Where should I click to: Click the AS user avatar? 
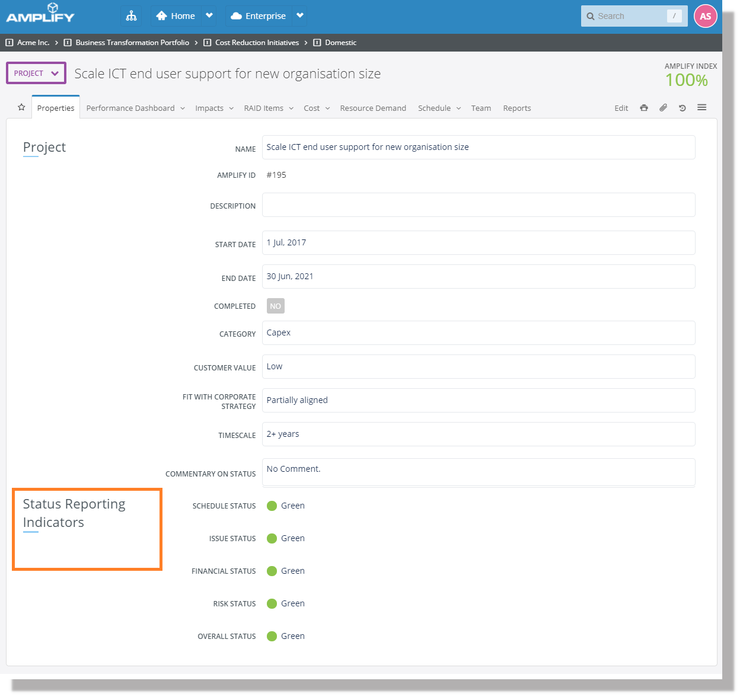pos(705,16)
